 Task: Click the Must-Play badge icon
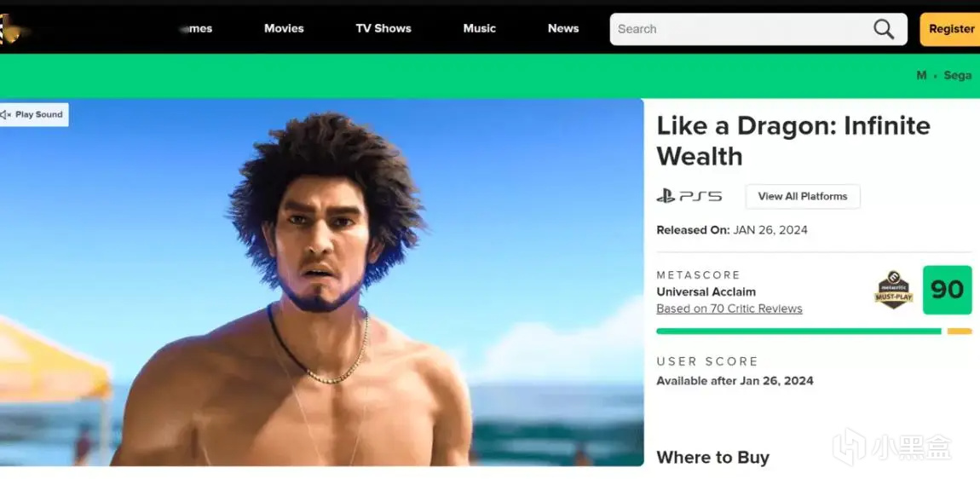tap(893, 290)
